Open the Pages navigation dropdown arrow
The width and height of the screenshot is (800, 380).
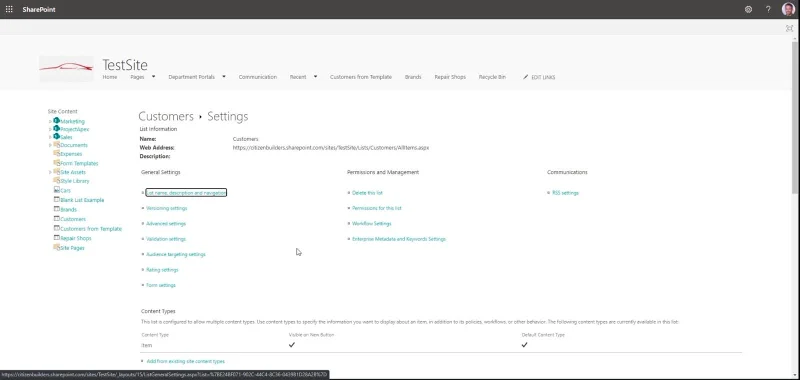tap(154, 77)
